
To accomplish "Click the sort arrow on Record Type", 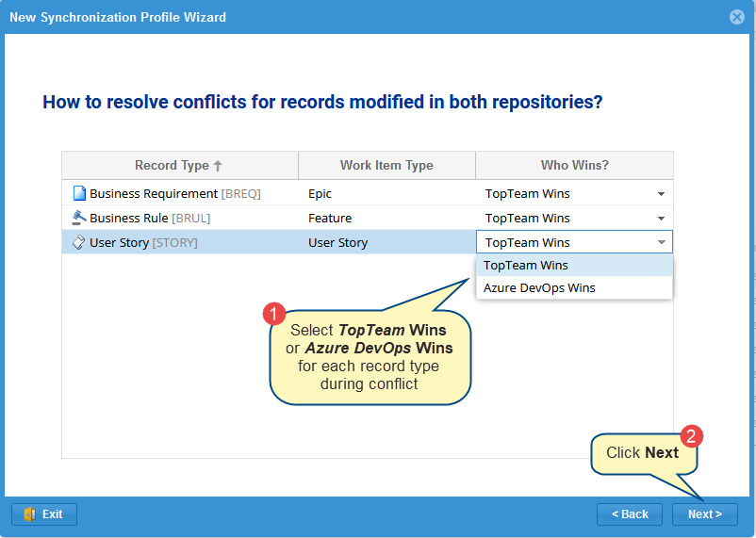I will pos(218,166).
